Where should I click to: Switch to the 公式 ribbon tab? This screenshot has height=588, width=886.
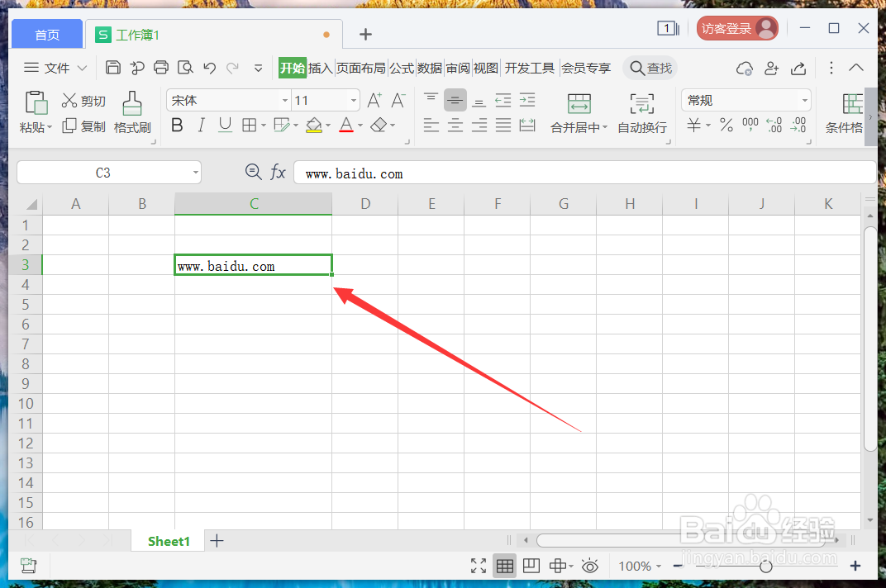click(402, 68)
